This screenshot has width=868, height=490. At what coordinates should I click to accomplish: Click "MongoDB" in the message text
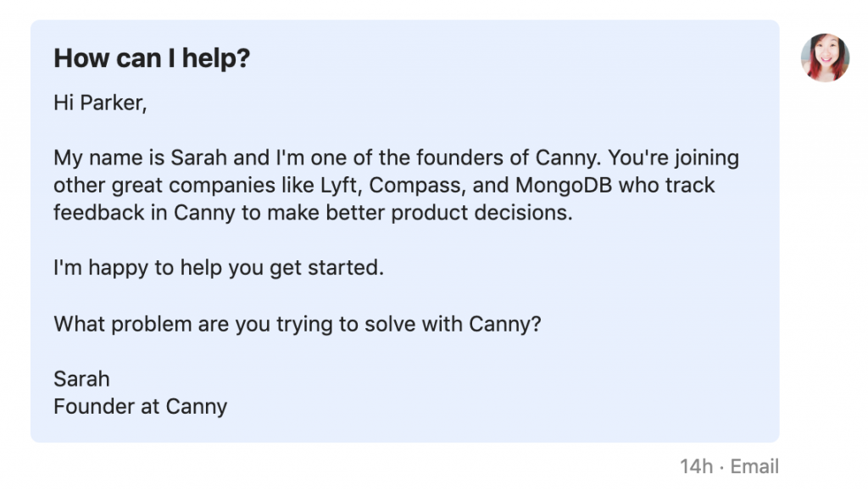564,185
